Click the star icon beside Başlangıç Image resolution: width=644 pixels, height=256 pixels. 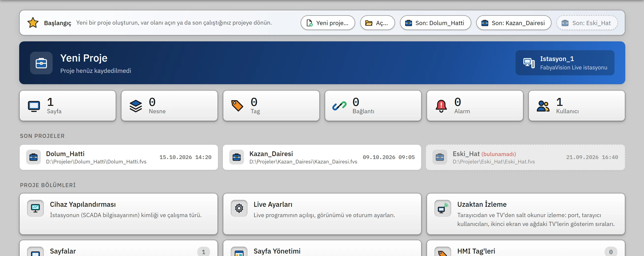(33, 23)
